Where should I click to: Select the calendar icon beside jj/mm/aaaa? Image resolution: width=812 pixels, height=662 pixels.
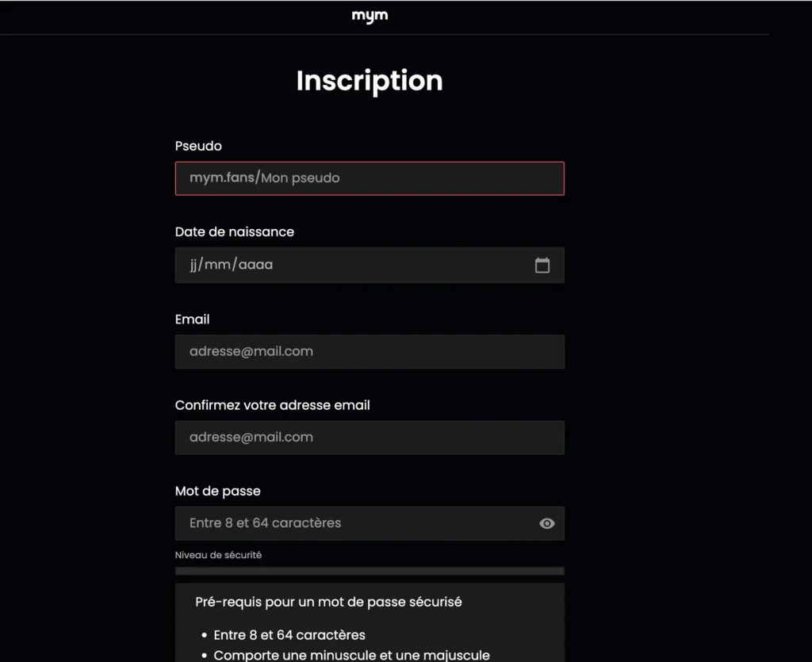pos(542,265)
